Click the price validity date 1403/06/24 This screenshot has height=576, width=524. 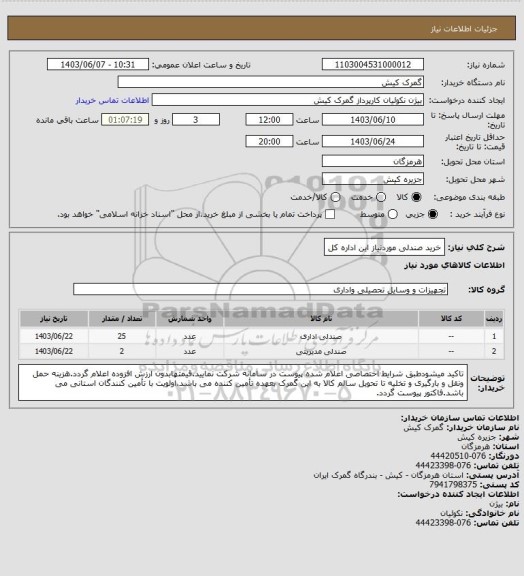[x=373, y=141]
